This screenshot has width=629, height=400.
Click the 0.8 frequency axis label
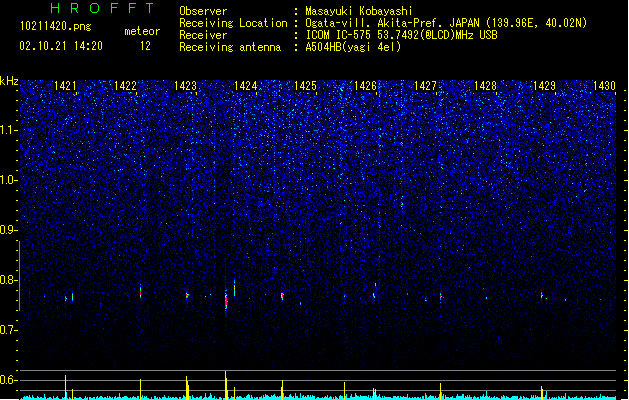coord(8,280)
